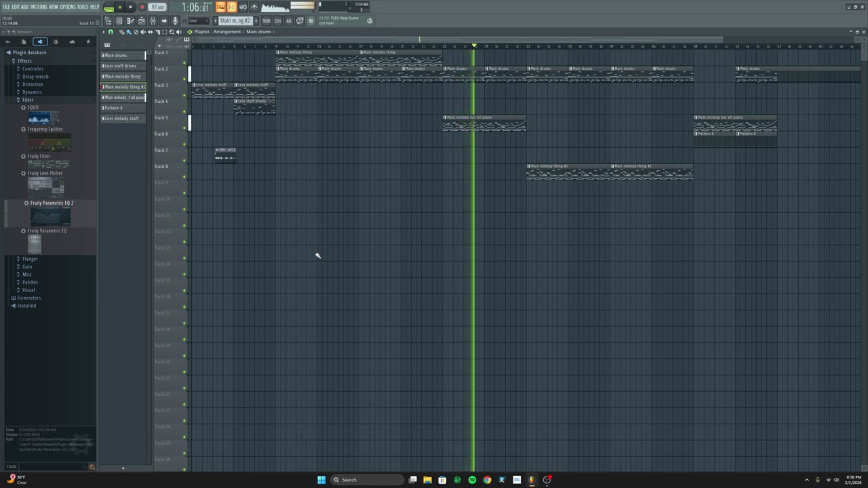Toggle mute on Track 1
The width and height of the screenshot is (868, 488).
(184, 63)
